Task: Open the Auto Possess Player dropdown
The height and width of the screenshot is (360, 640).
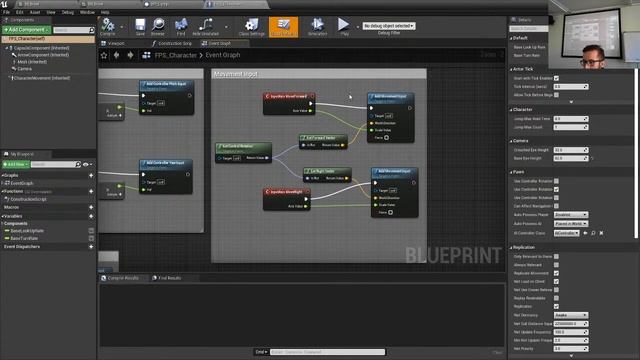Action: point(571,215)
